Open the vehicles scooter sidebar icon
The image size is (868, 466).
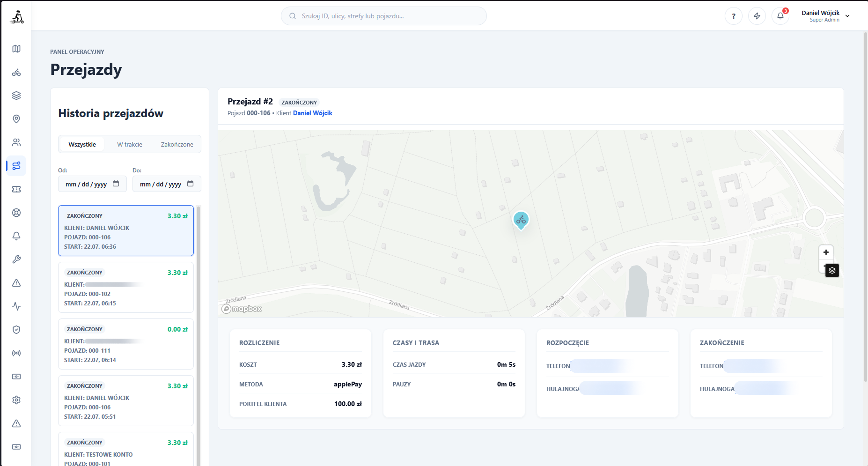16,72
